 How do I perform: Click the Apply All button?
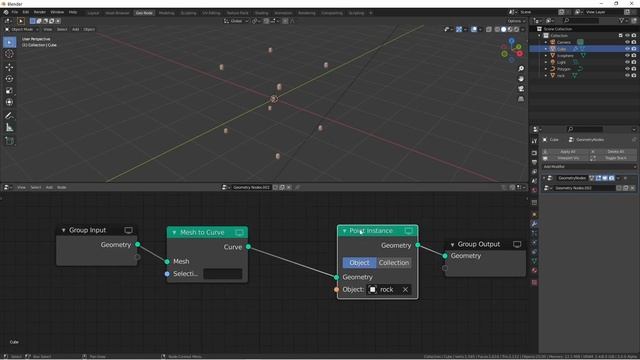(567, 151)
